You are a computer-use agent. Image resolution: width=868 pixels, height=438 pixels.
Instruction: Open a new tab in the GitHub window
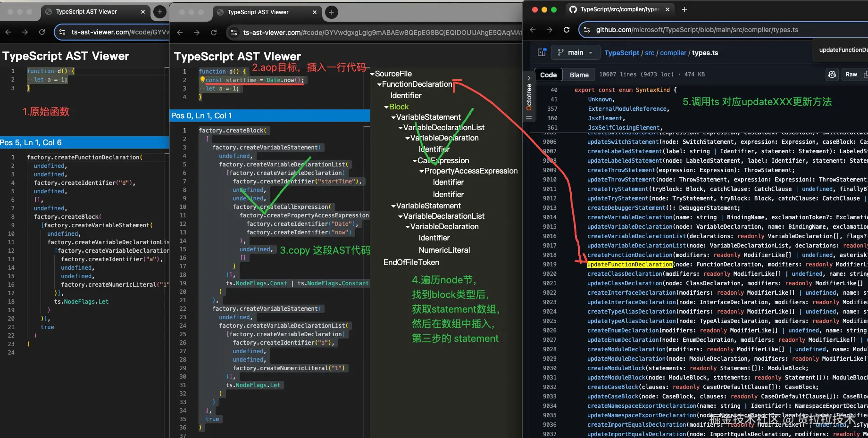pyautogui.click(x=684, y=9)
